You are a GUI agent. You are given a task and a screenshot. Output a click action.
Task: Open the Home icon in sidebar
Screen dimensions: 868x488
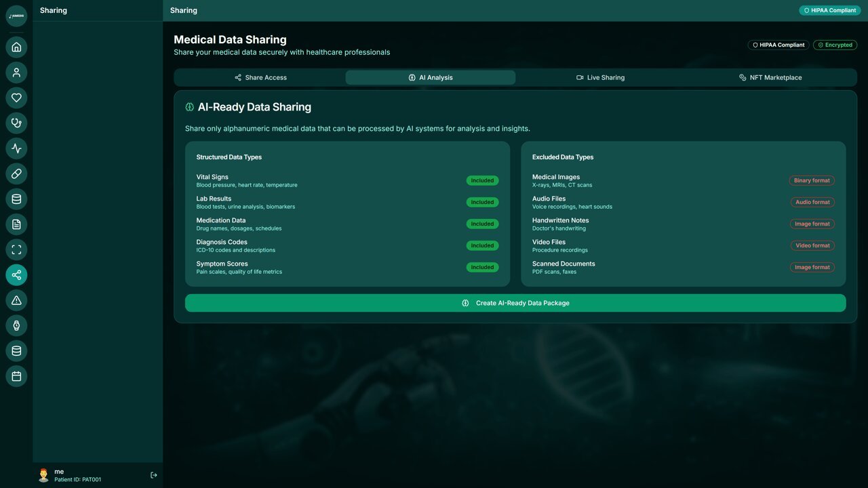point(16,47)
